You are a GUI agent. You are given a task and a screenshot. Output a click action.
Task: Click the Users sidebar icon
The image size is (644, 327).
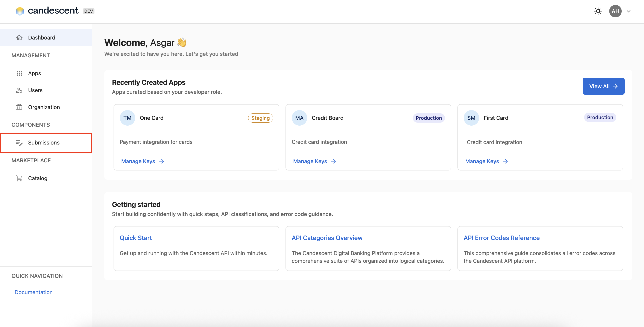(x=19, y=90)
